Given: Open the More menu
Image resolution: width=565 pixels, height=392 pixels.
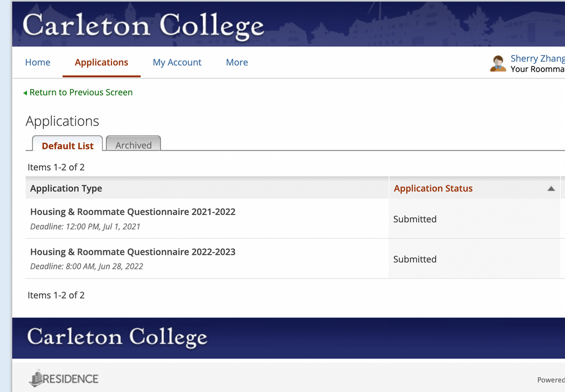Looking at the screenshot, I should (237, 62).
